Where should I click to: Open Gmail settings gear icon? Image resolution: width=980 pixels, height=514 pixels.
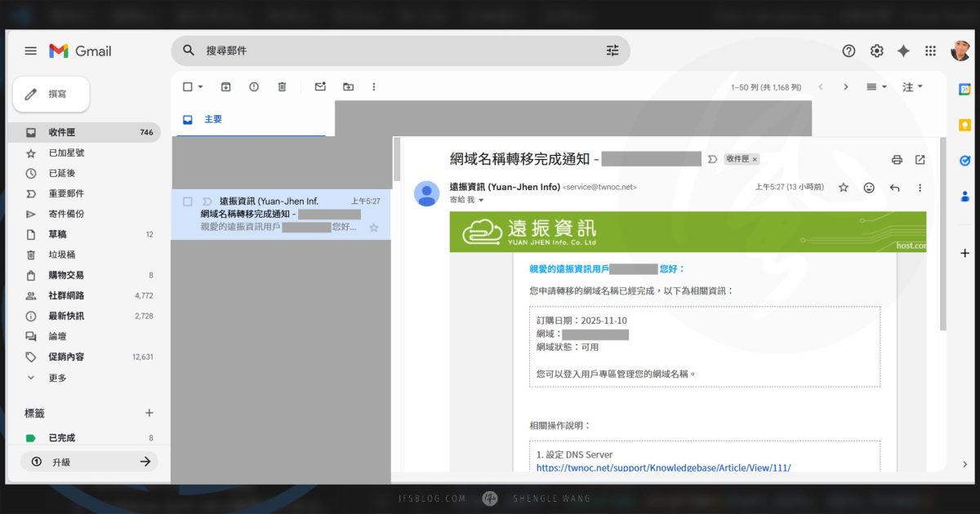click(876, 51)
